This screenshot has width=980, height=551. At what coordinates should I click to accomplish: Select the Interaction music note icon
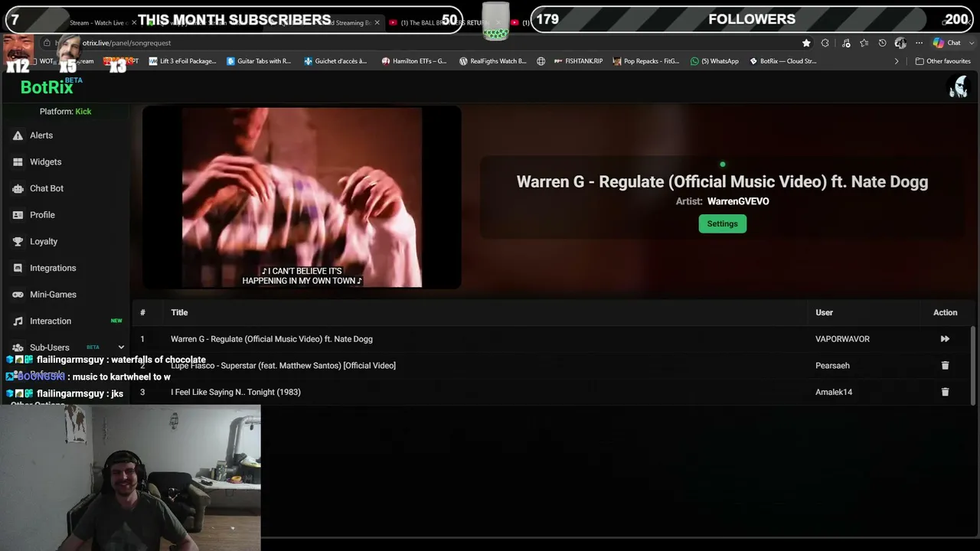[18, 321]
